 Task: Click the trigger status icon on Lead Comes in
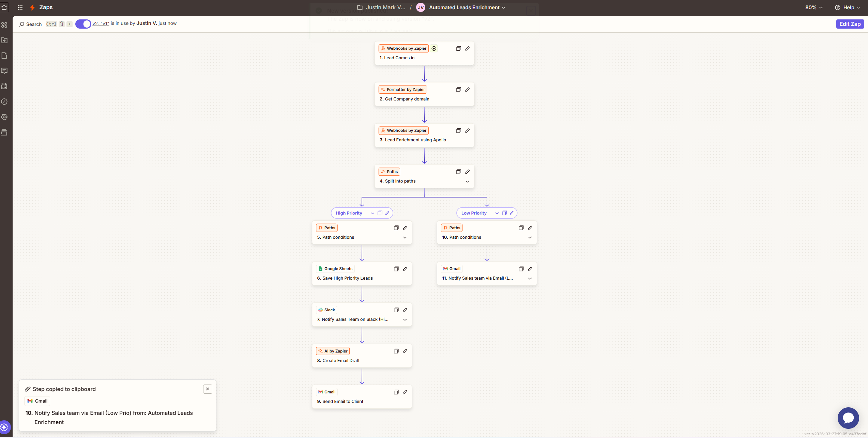(434, 48)
